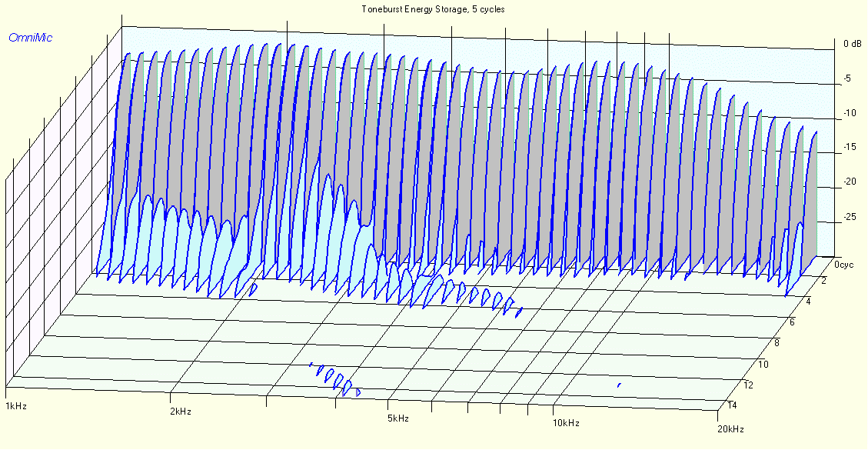This screenshot has height=450, width=868.
Task: Click the 12 cycles axis label
Action: [x=747, y=385]
